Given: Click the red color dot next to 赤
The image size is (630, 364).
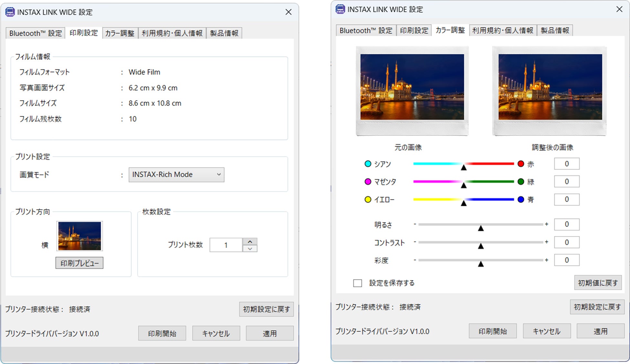Looking at the screenshot, I should 520,164.
